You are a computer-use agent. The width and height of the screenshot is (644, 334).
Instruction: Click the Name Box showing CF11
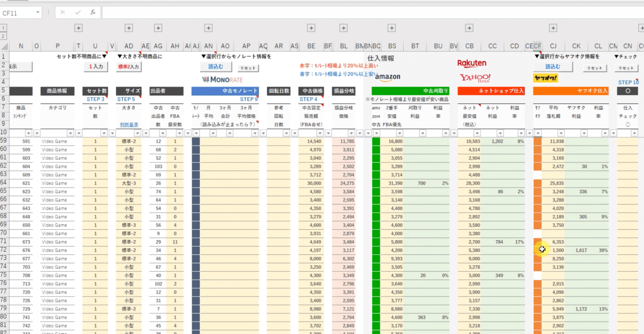(x=17, y=13)
